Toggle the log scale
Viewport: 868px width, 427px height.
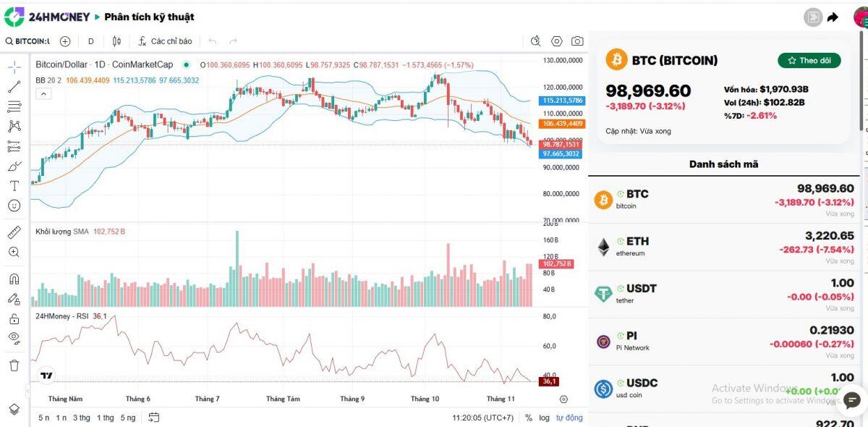(x=544, y=418)
